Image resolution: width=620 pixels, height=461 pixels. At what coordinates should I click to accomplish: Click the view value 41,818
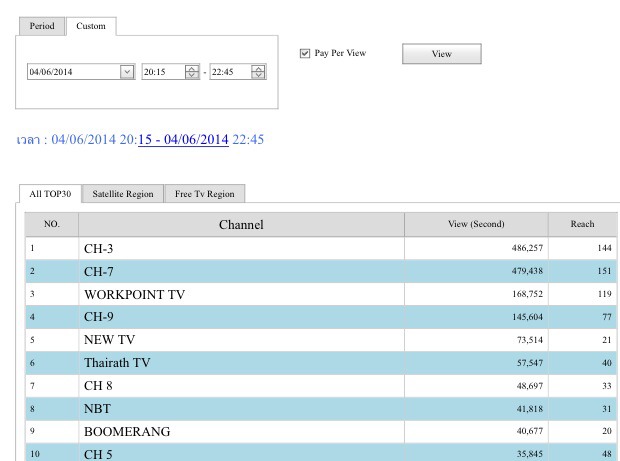(530, 409)
